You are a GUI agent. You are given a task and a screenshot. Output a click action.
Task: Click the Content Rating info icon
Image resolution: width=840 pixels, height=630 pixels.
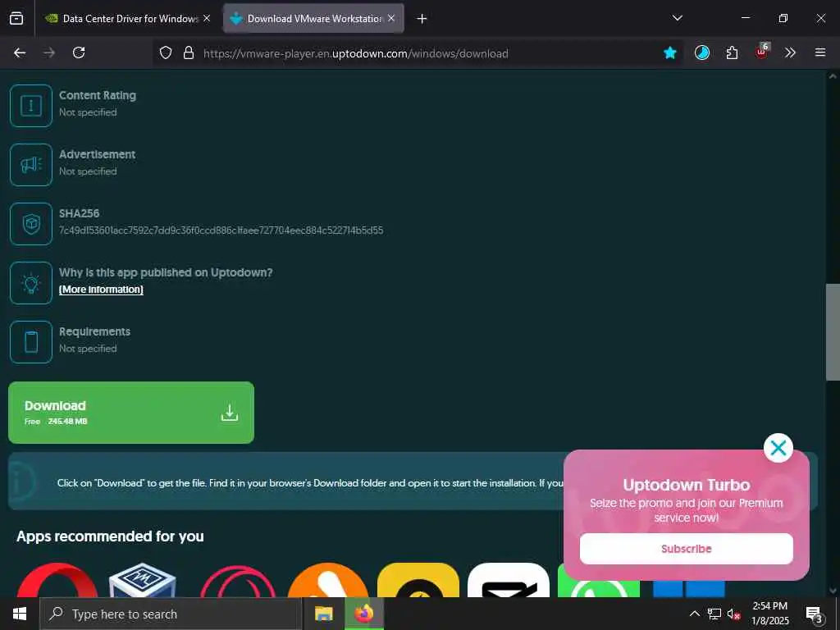[31, 106]
